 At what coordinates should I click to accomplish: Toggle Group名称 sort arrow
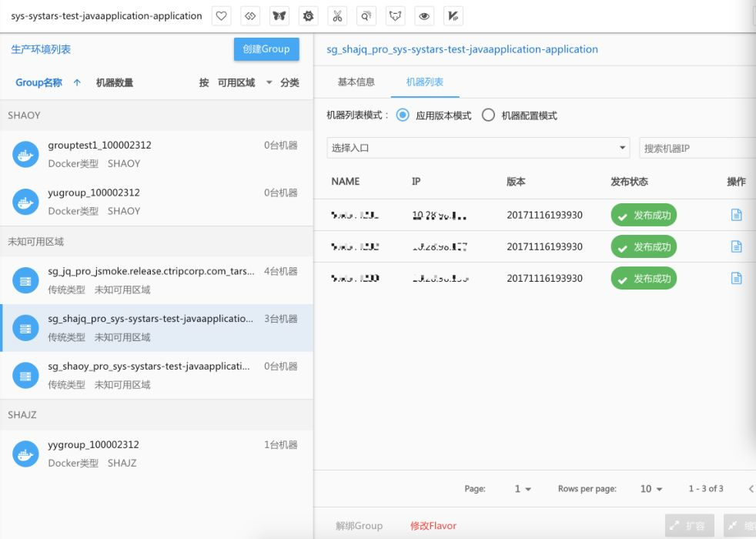77,82
